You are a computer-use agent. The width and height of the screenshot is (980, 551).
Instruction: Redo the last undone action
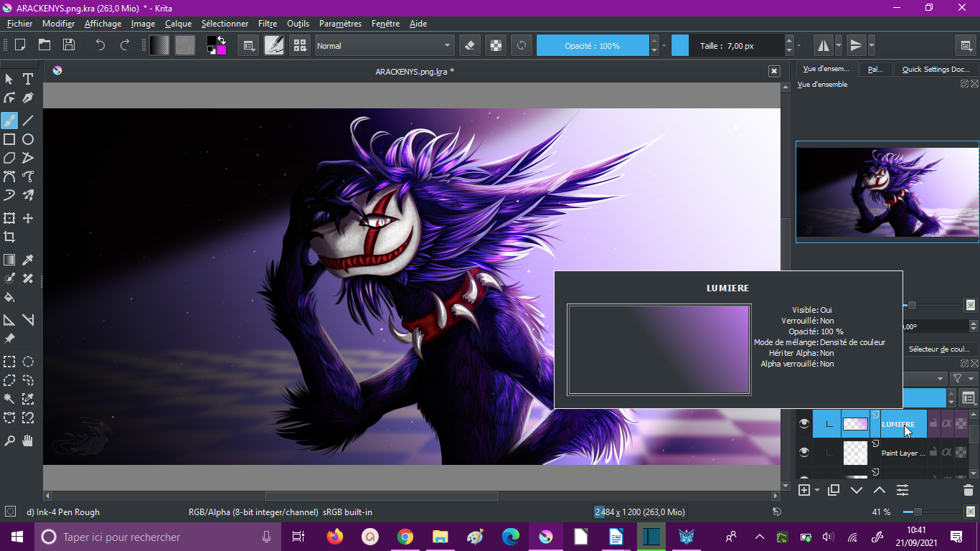point(125,45)
